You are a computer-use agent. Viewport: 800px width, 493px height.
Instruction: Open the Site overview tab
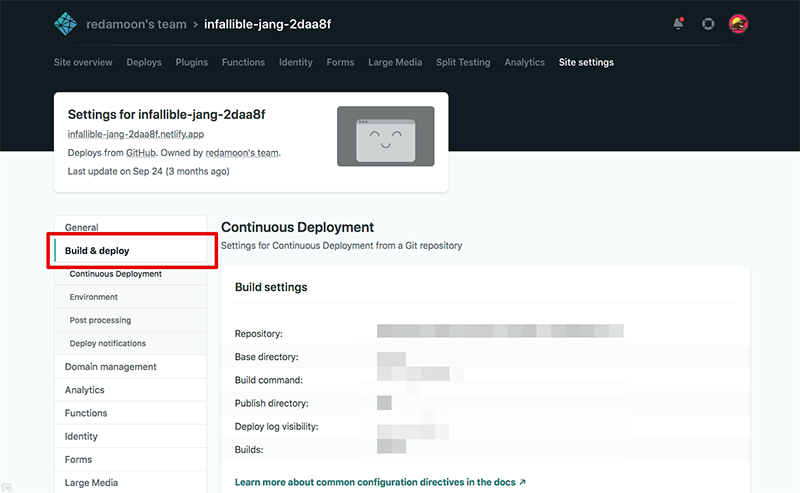(83, 62)
